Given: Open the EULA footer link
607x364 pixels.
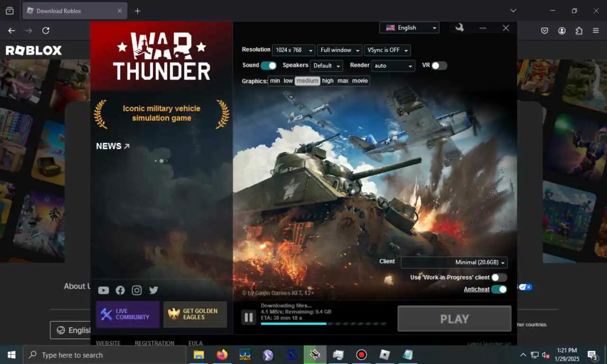Looking at the screenshot, I should pos(195,343).
